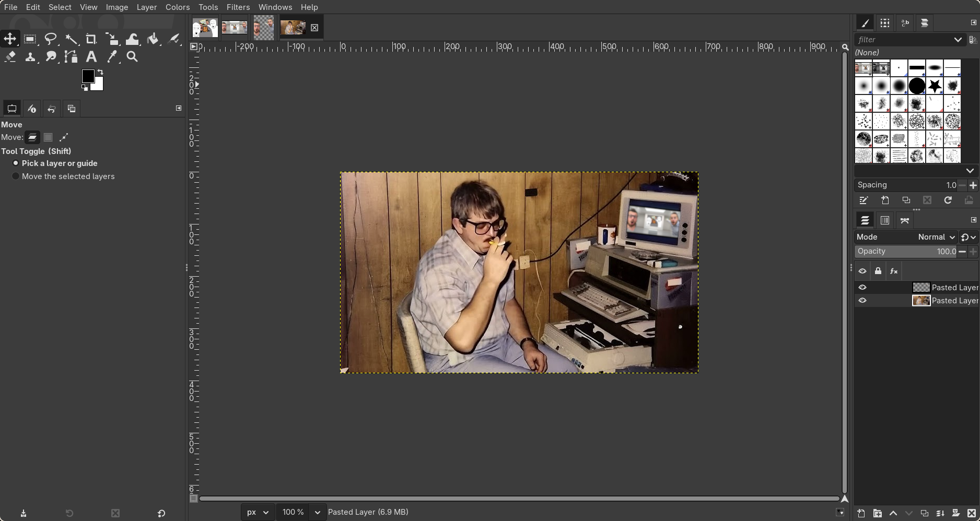Set Move mode to layer

(32, 137)
